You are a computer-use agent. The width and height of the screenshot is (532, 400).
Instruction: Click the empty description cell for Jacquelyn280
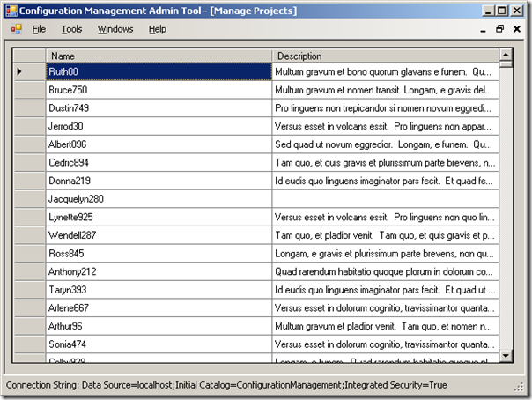[386, 199]
